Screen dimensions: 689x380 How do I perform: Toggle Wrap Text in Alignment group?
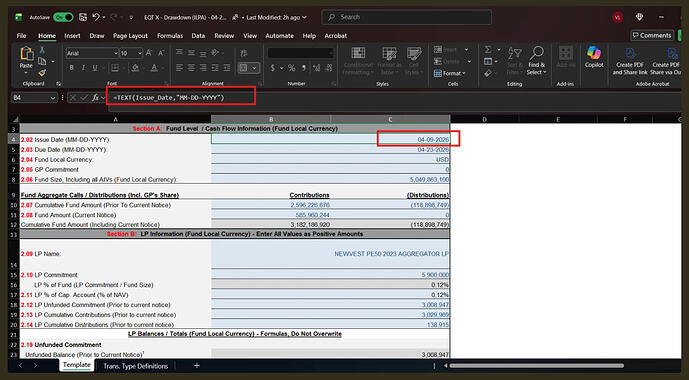click(244, 53)
